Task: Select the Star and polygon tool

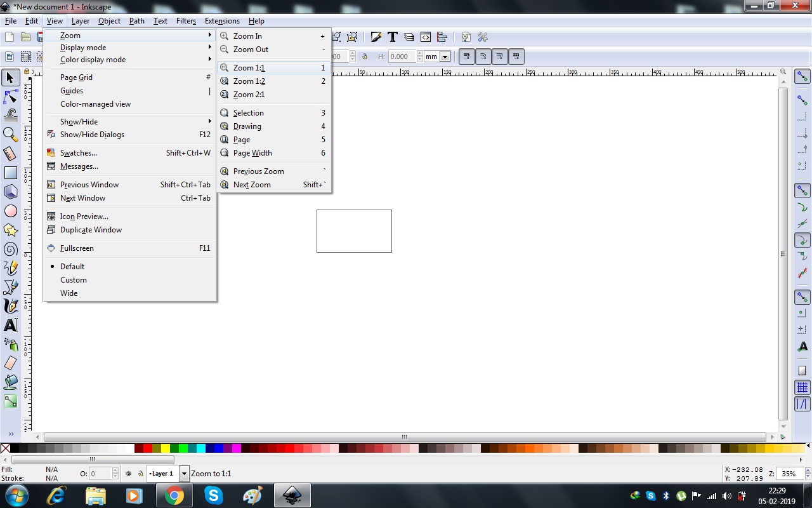Action: point(10,230)
